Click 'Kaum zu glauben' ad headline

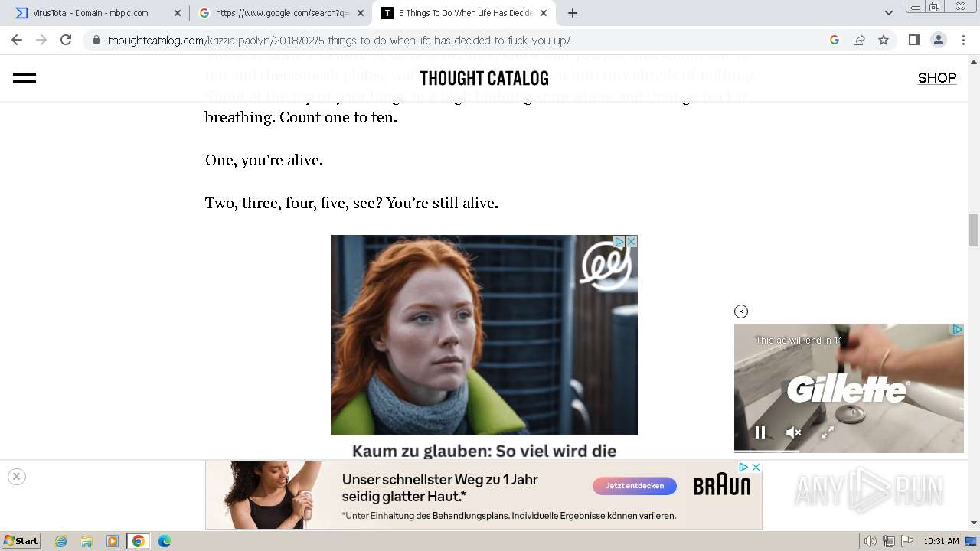[484, 451]
